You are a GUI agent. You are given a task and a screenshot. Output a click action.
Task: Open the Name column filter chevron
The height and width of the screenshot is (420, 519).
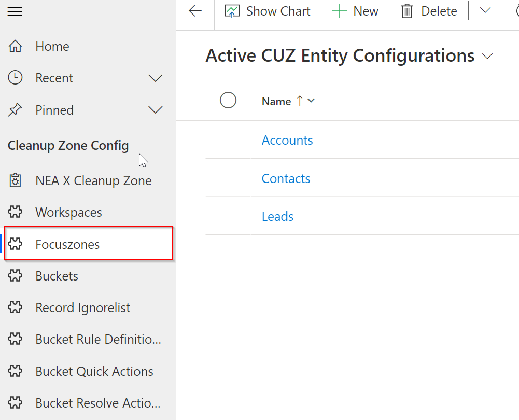[312, 101]
